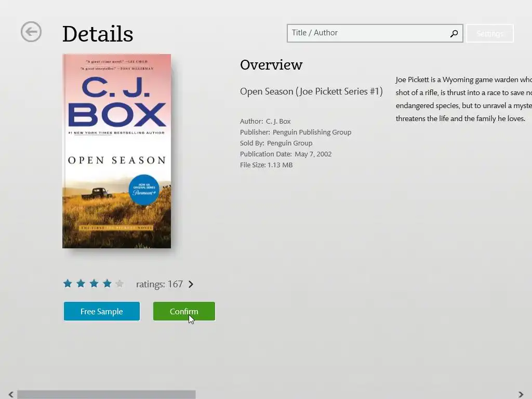This screenshot has width=532, height=399.
Task: Click "Publication Date: May 7, 2002"
Action: coord(286,154)
